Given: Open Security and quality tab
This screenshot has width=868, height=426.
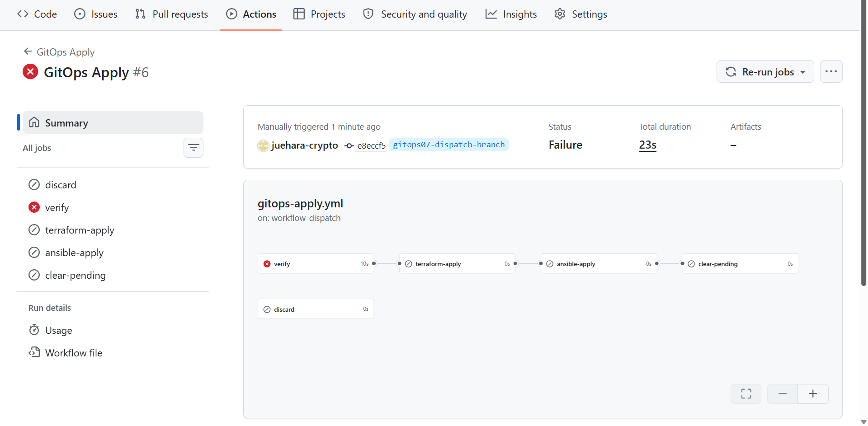Looking at the screenshot, I should [x=415, y=14].
